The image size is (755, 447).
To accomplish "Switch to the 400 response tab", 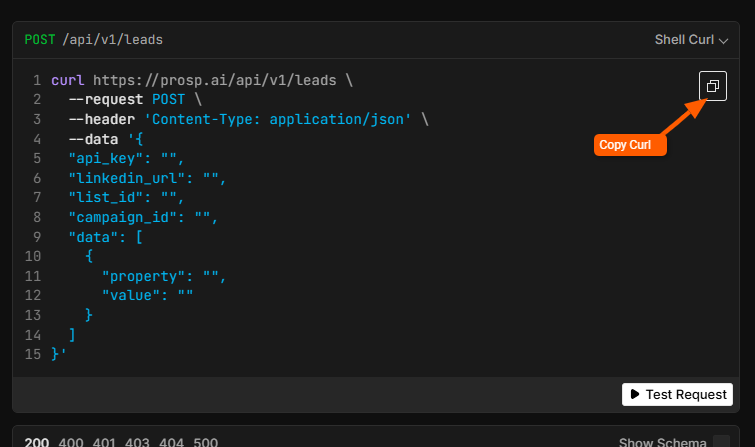I will click(x=71, y=442).
